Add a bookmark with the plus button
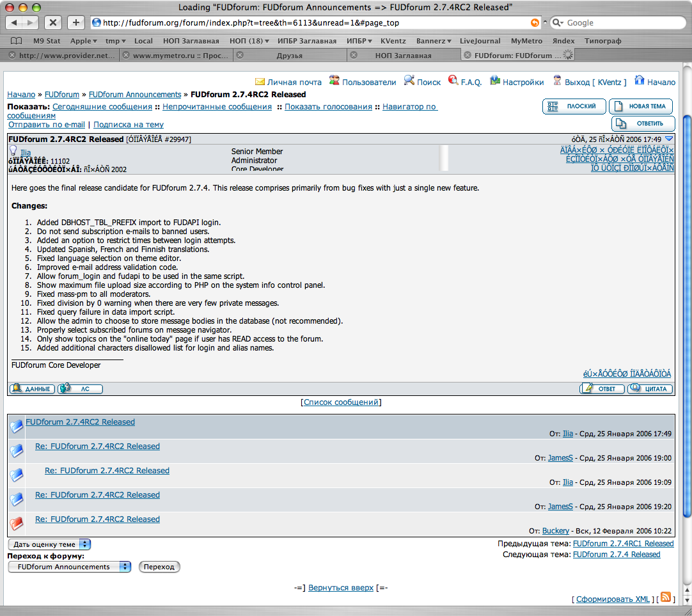The width and height of the screenshot is (692, 616). (x=76, y=22)
